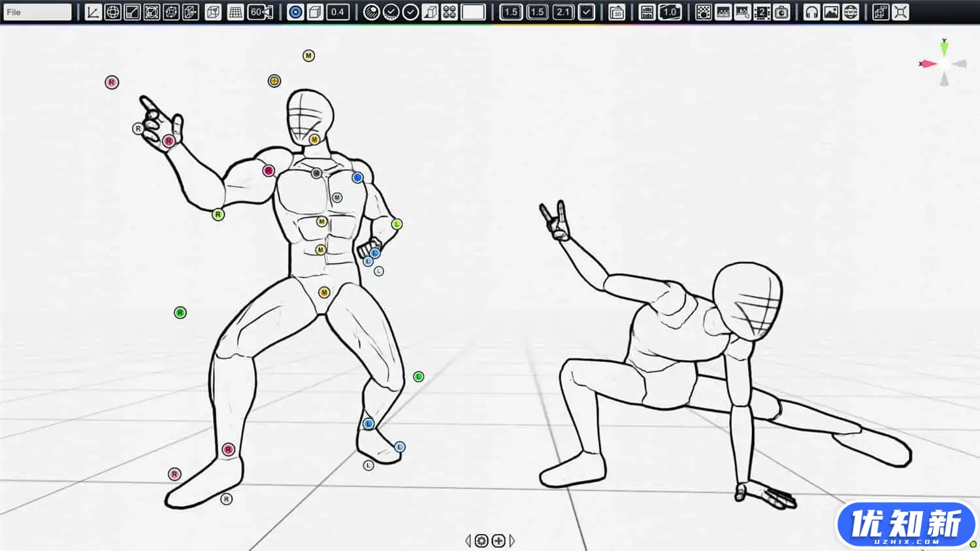Click the camera field-of-view 60 control

pos(260,12)
